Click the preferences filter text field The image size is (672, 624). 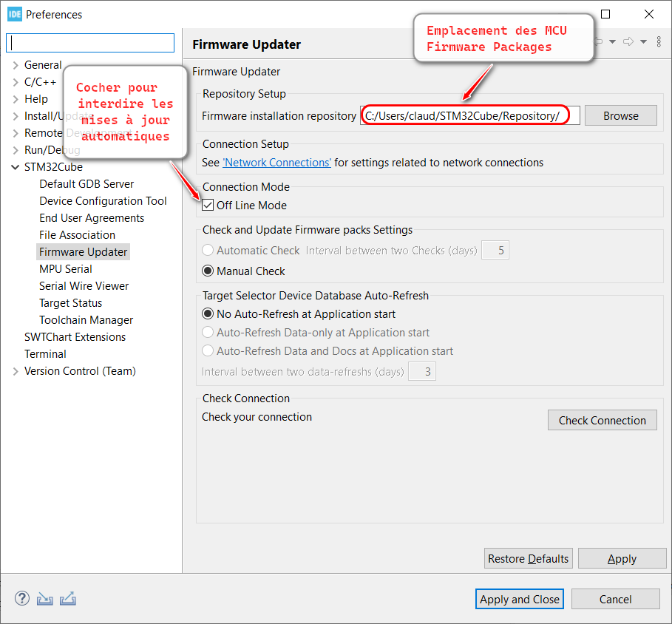pos(90,43)
